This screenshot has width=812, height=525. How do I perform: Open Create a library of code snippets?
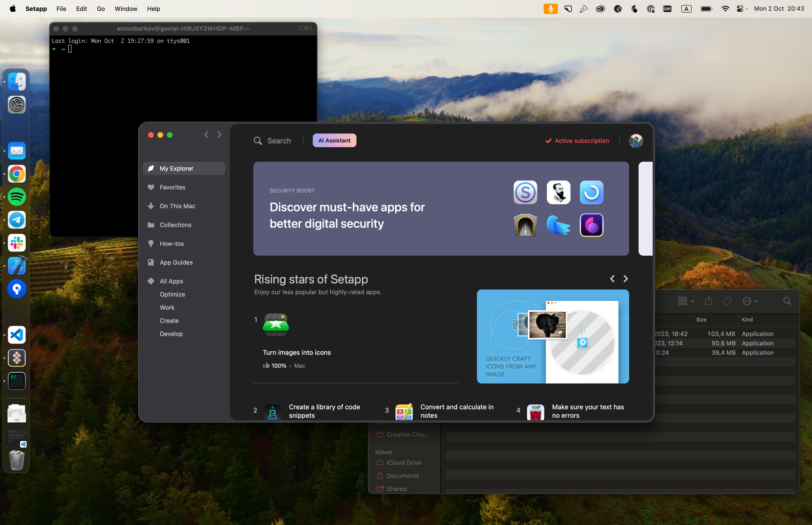324,411
